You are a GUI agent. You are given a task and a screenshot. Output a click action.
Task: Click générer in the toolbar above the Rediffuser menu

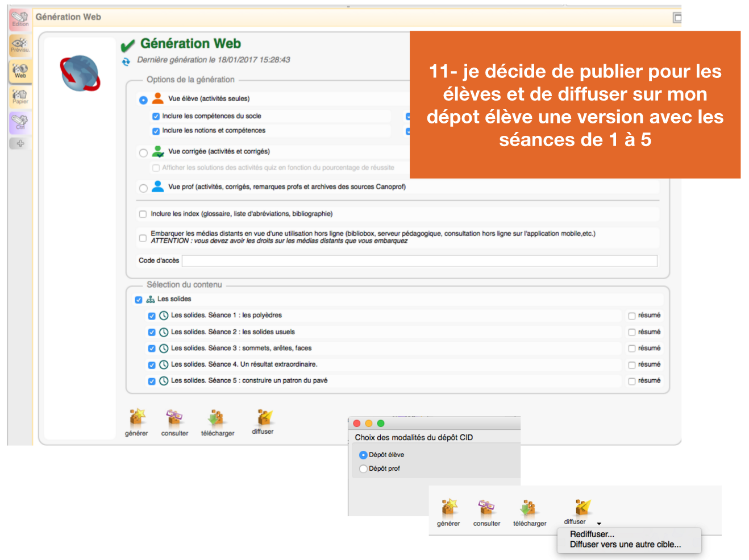[448, 512]
